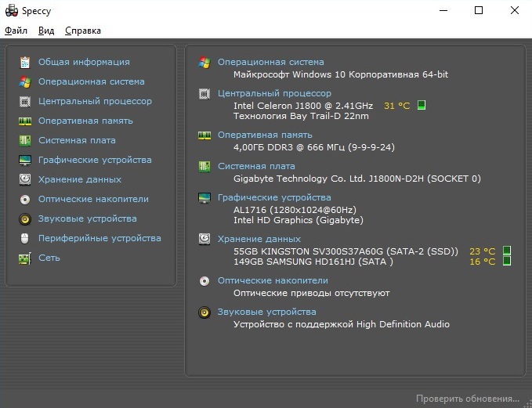
Task: Open the Вид menu
Action: (46, 31)
